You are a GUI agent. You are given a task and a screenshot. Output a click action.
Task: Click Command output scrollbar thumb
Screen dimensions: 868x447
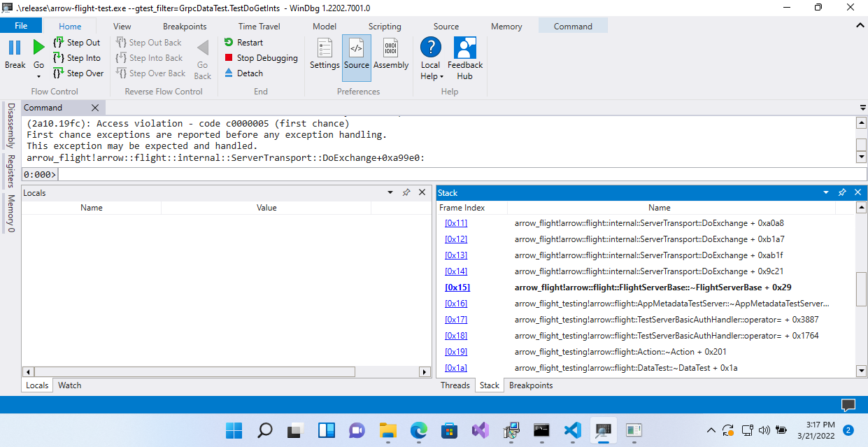coord(861,145)
